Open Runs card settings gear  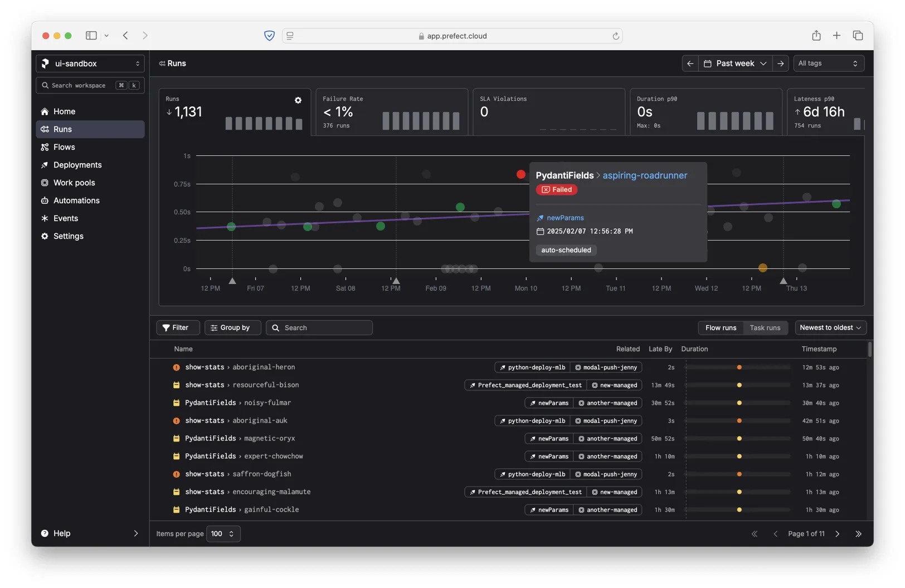tap(298, 100)
